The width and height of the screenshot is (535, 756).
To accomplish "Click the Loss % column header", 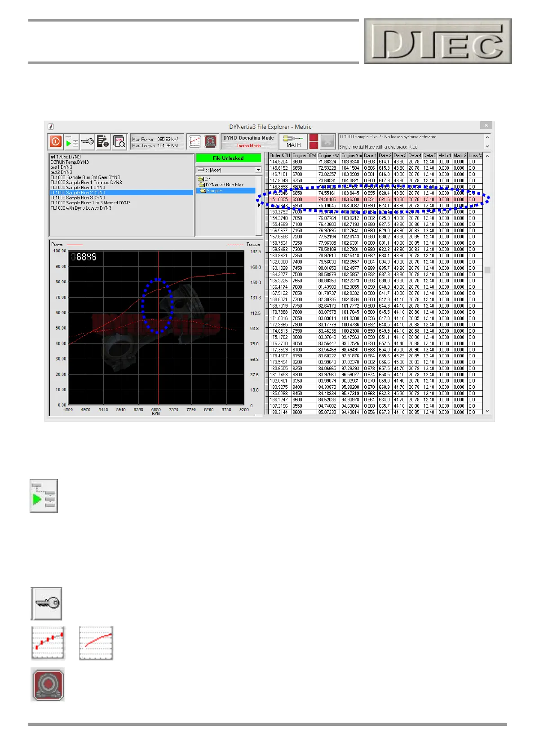I will tap(475, 155).
